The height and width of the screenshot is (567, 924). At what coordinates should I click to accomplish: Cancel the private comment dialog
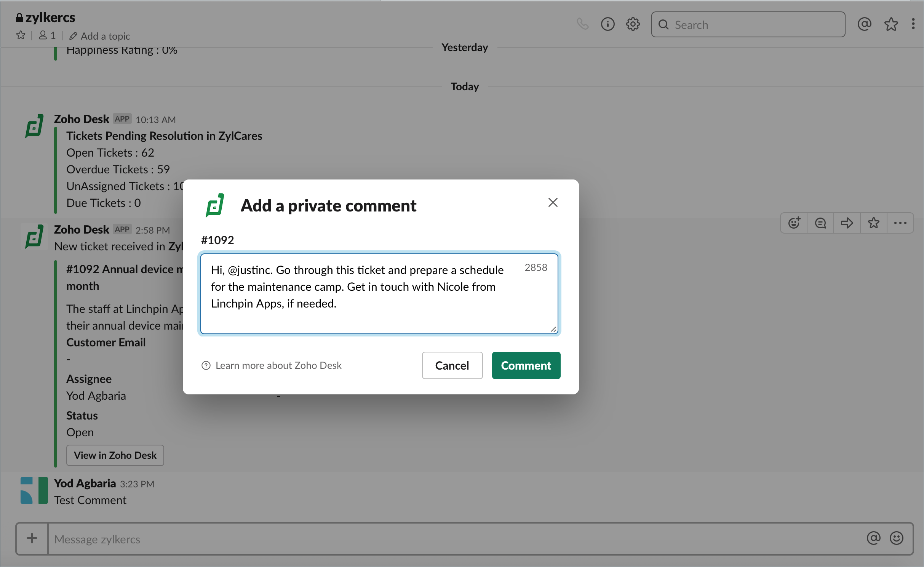tap(452, 365)
